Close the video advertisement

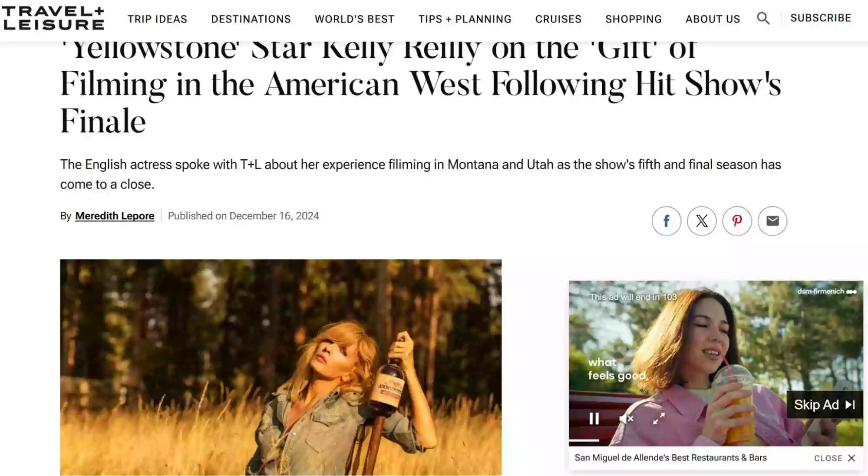click(831, 457)
